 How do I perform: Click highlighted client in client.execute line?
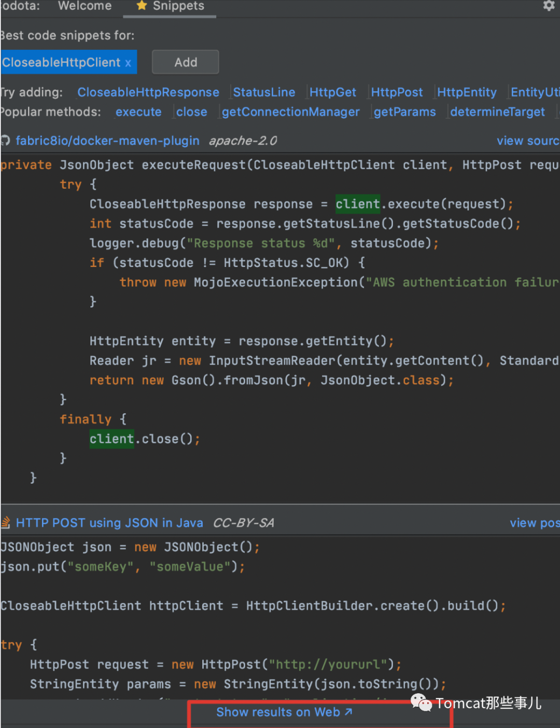point(358,204)
